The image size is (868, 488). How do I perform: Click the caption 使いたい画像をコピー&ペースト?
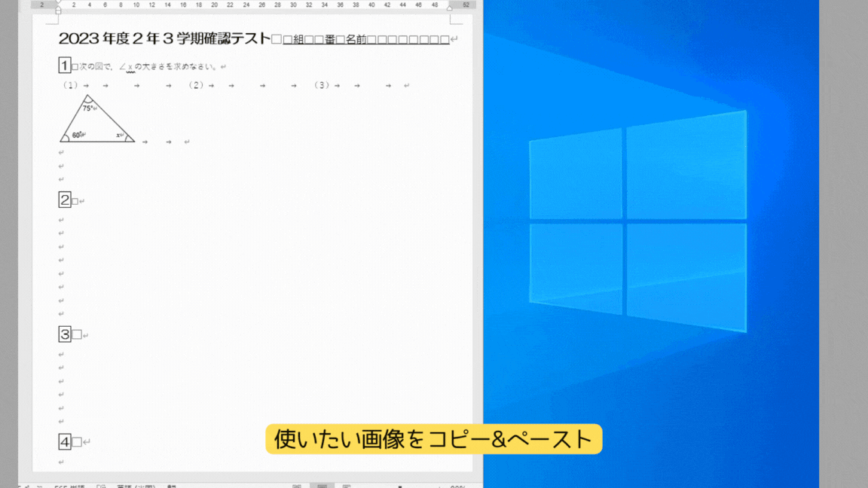433,439
